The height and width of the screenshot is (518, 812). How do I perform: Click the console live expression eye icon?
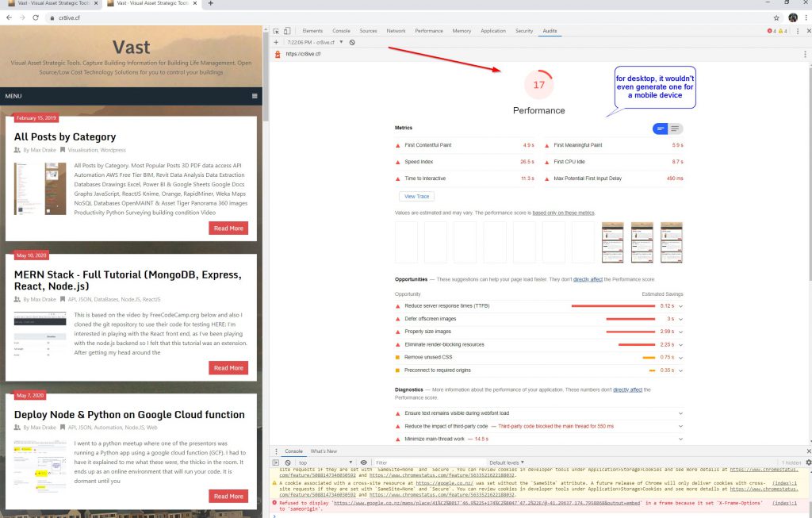click(x=363, y=462)
